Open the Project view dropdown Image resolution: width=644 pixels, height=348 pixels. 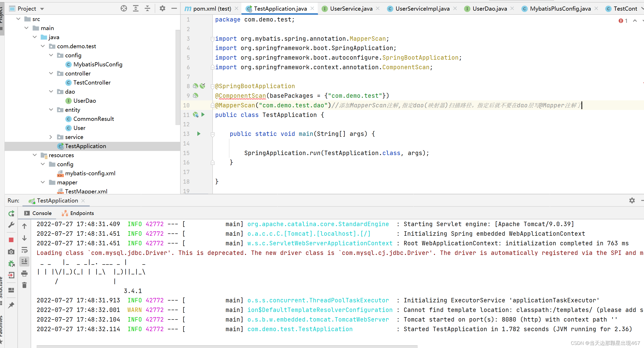42,9
